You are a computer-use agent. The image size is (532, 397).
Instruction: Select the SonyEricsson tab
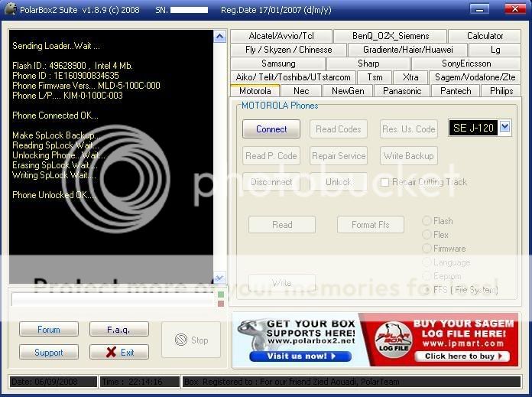coord(466,63)
